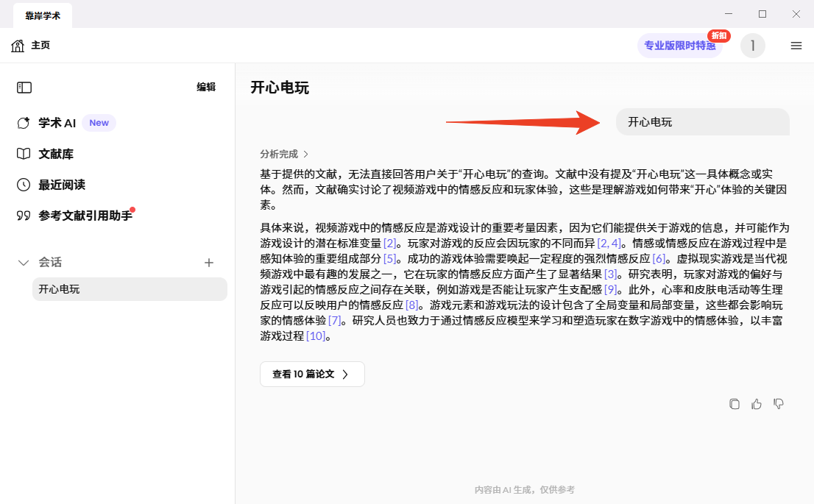Click the 最近阅读 clock icon
Image resolution: width=814 pixels, height=504 pixels.
tap(24, 185)
